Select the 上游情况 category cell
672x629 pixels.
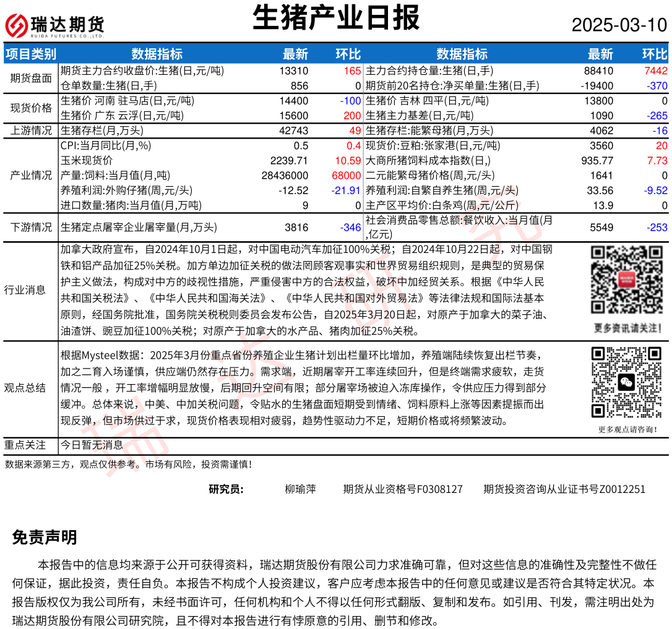(31, 131)
